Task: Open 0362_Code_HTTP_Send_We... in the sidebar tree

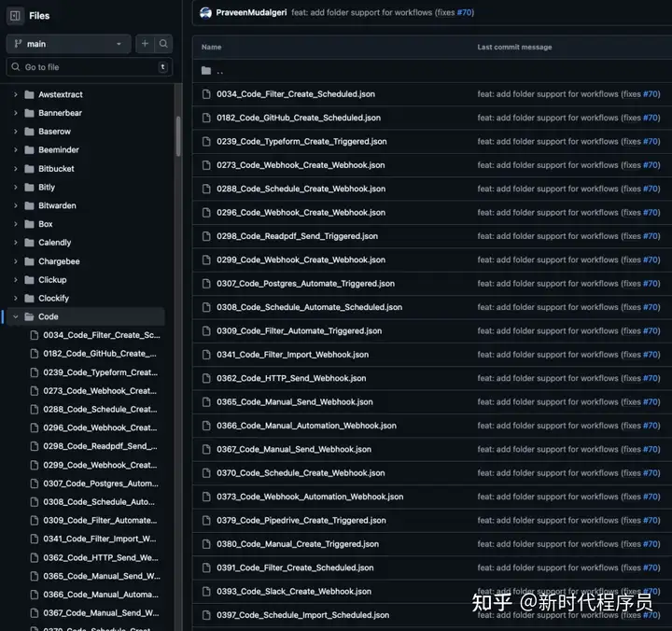Action: pyautogui.click(x=100, y=557)
